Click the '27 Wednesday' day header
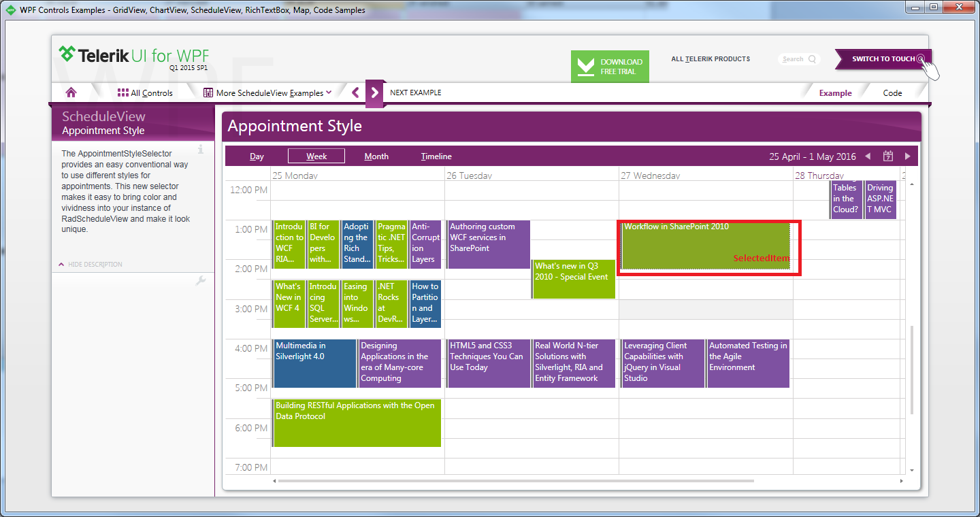This screenshot has width=980, height=517. click(x=650, y=176)
